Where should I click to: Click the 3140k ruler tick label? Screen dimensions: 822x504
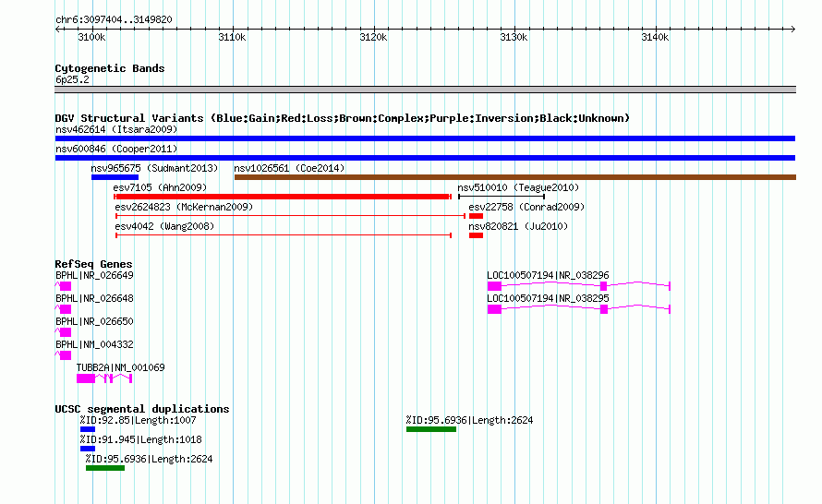[655, 37]
